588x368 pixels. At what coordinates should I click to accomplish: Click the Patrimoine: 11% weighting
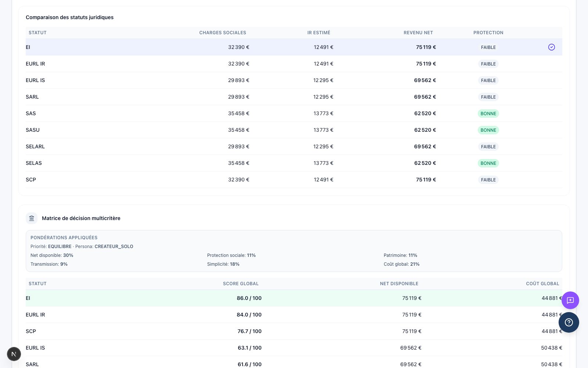click(400, 255)
